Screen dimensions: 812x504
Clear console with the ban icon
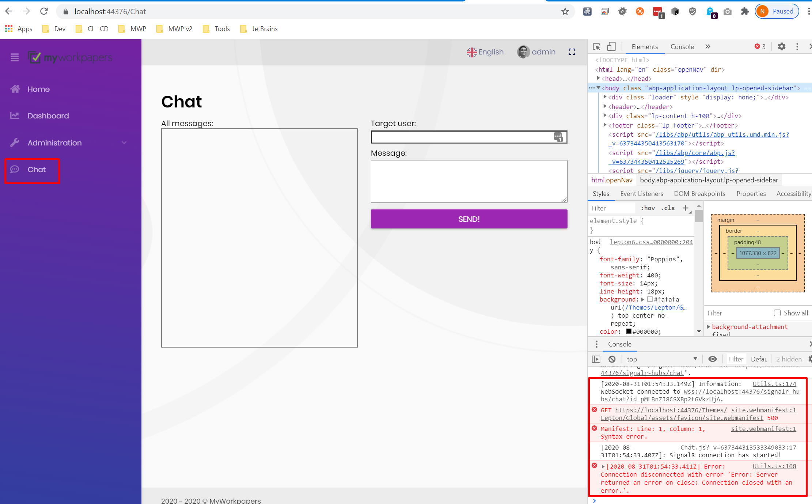(x=612, y=359)
